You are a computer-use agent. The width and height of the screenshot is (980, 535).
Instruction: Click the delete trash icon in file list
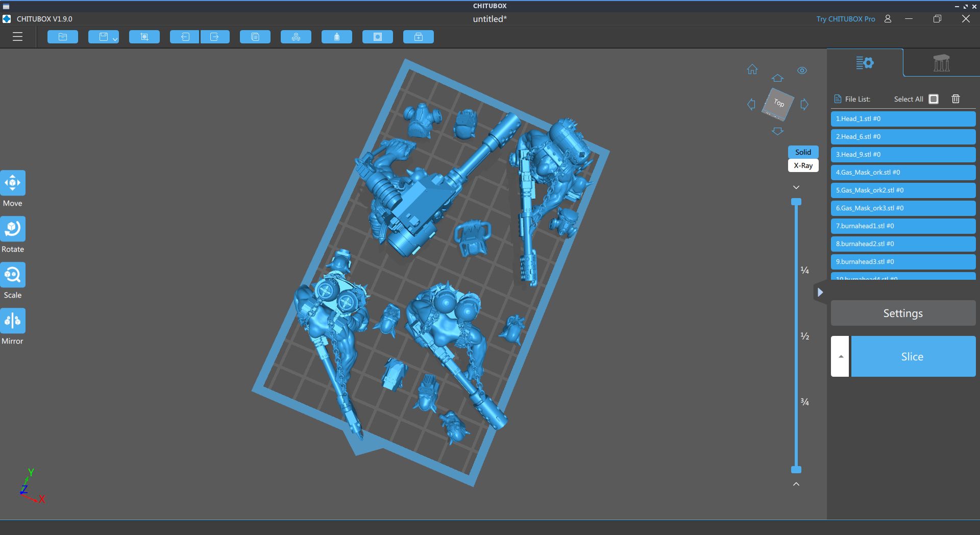tap(956, 99)
